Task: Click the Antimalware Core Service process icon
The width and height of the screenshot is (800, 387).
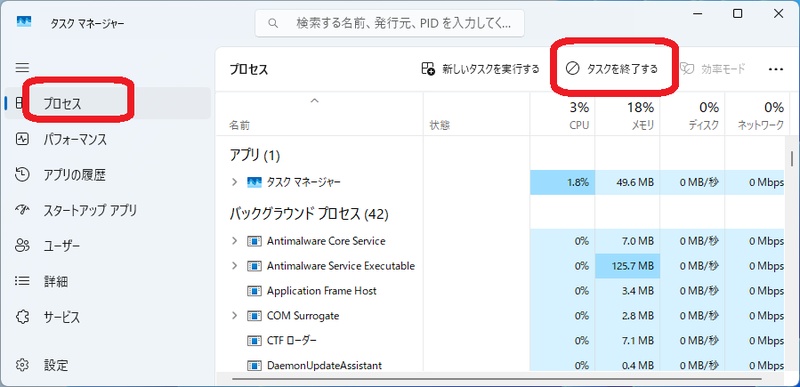Action: pyautogui.click(x=254, y=241)
